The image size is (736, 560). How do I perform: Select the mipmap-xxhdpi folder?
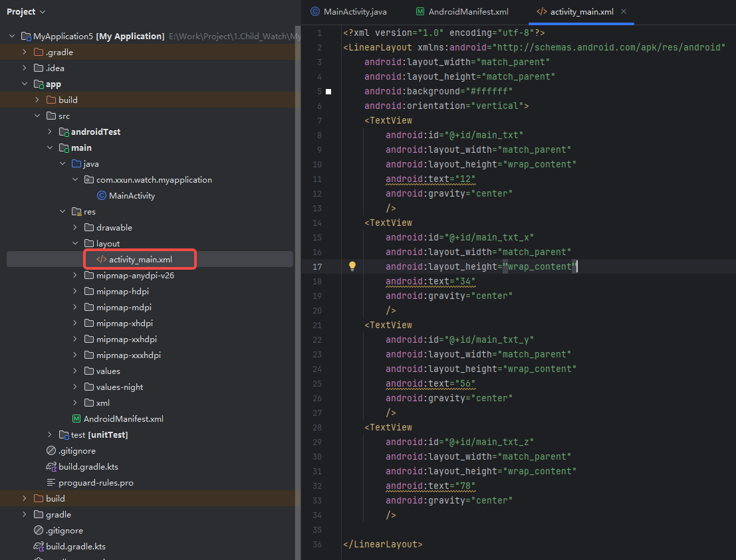(126, 339)
